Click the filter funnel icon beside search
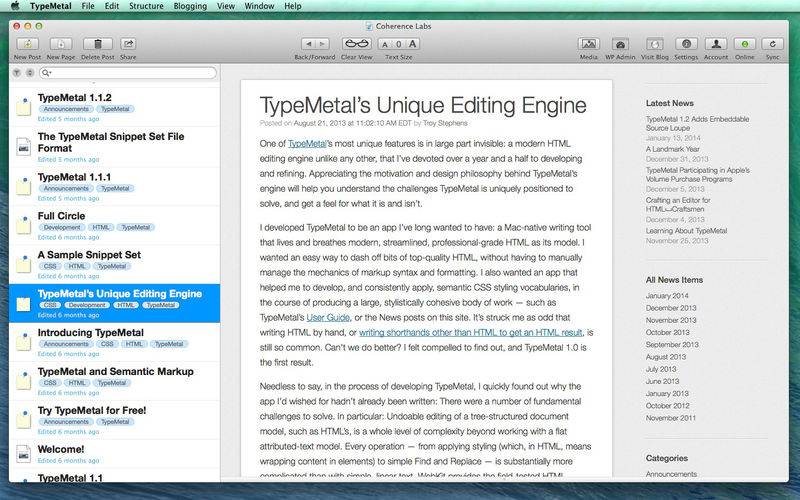 pos(17,73)
